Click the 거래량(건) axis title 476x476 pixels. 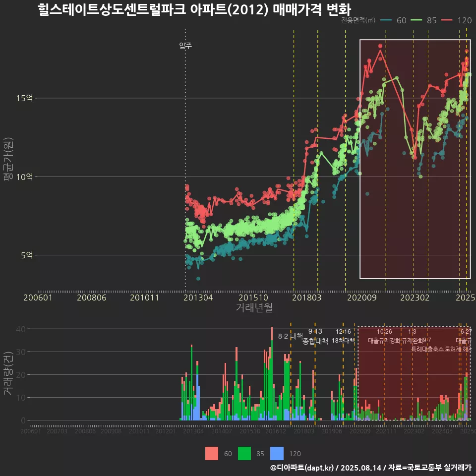8,374
